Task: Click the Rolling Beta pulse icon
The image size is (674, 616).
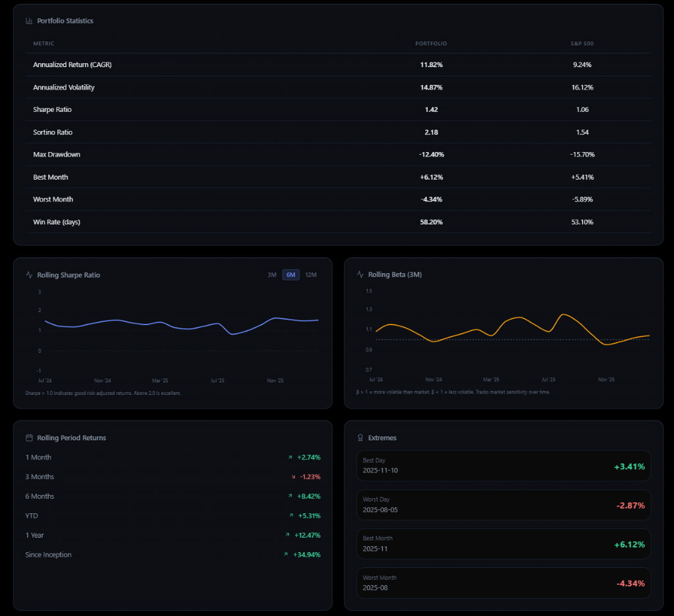Action: pos(360,274)
